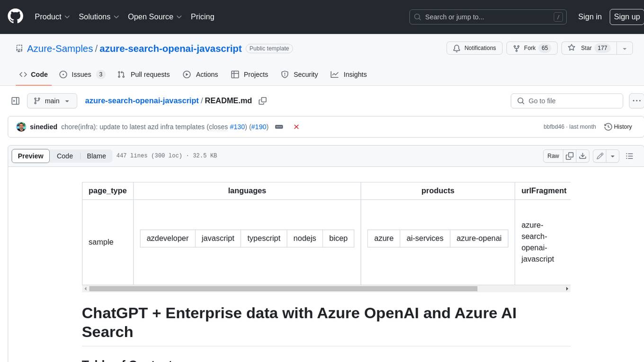This screenshot has height=362, width=644.
Task: Select the azdeveloper table cell
Action: click(168, 238)
